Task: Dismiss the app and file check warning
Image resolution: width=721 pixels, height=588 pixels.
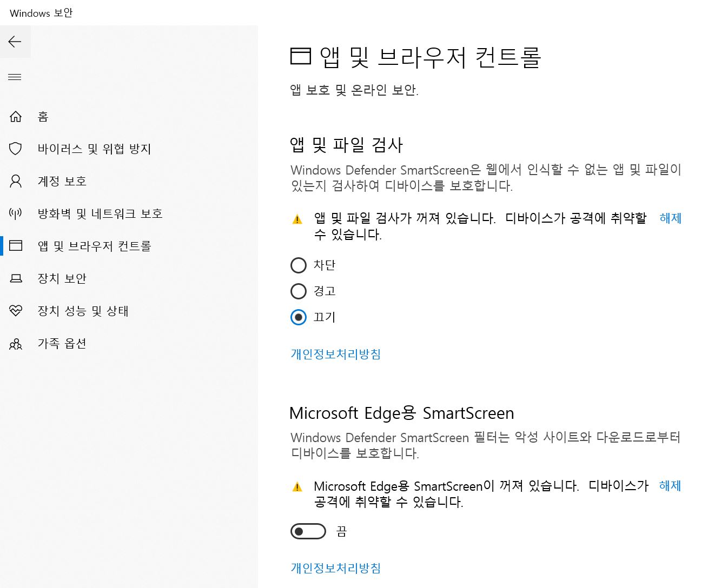Action: (671, 218)
